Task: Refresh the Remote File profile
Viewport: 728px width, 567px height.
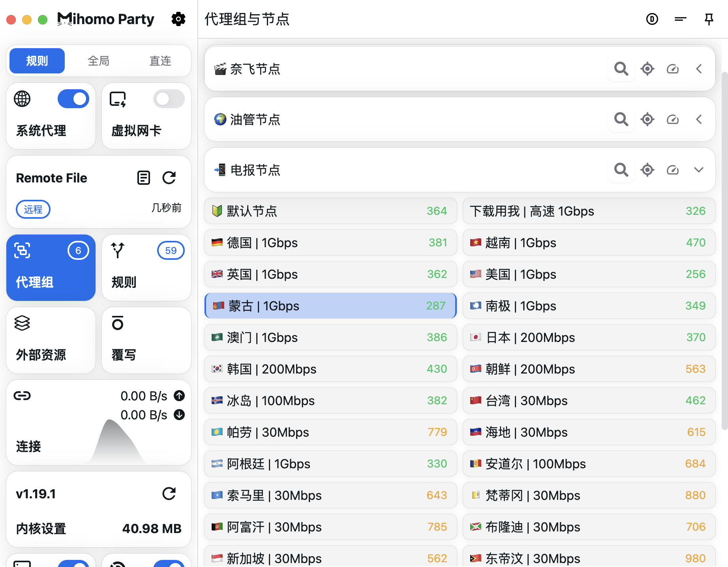Action: pyautogui.click(x=169, y=178)
